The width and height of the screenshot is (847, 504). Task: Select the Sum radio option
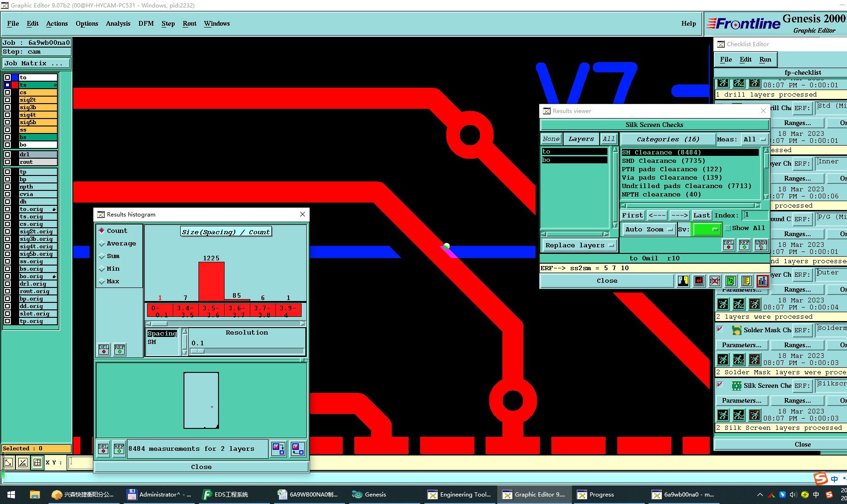pos(109,256)
